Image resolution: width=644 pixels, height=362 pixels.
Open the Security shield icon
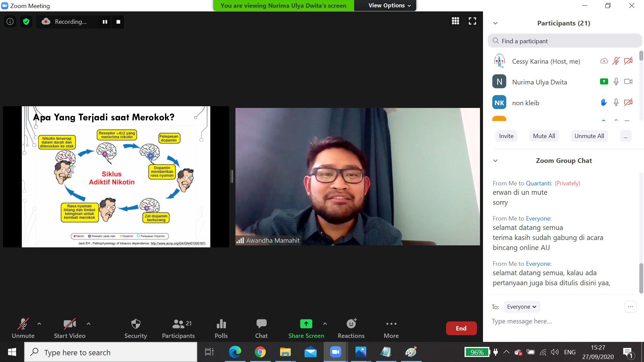(x=136, y=324)
